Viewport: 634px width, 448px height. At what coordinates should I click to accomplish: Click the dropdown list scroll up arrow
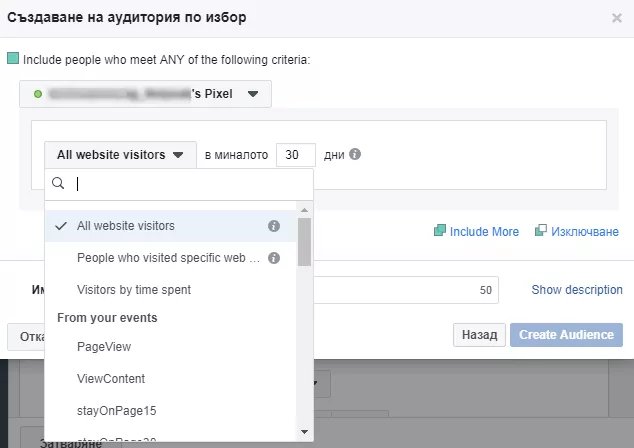point(304,210)
